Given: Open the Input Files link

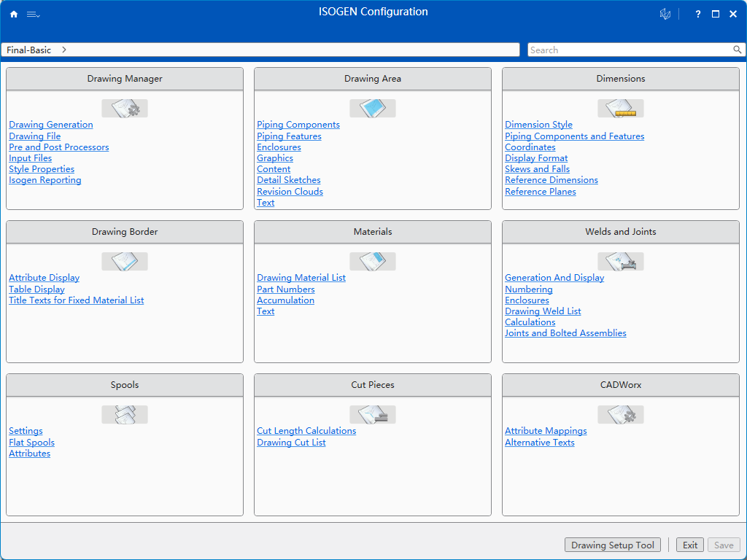Looking at the screenshot, I should pos(31,158).
